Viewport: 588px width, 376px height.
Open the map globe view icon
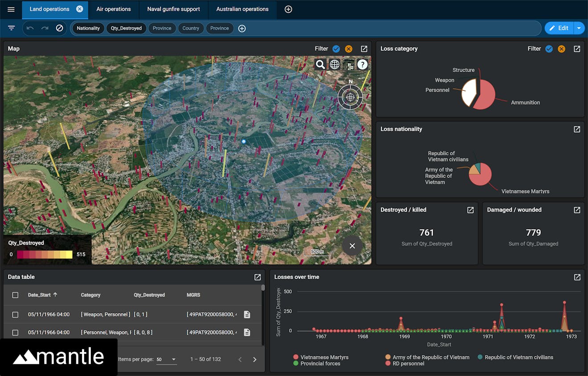(335, 65)
